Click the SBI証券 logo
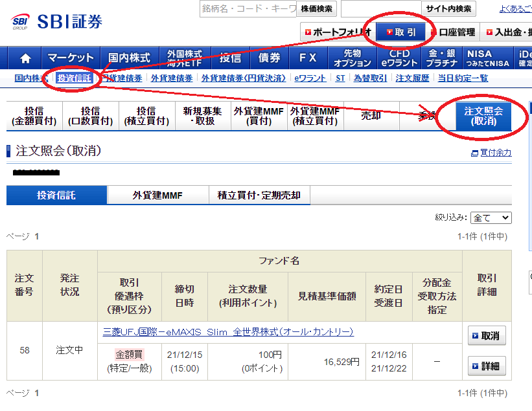532x411 pixels. tap(56, 22)
